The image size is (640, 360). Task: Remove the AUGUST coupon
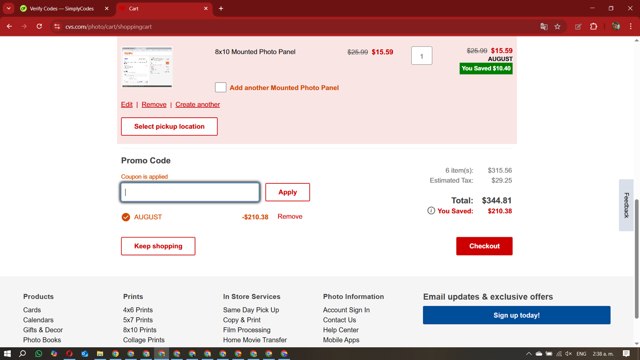[290, 217]
